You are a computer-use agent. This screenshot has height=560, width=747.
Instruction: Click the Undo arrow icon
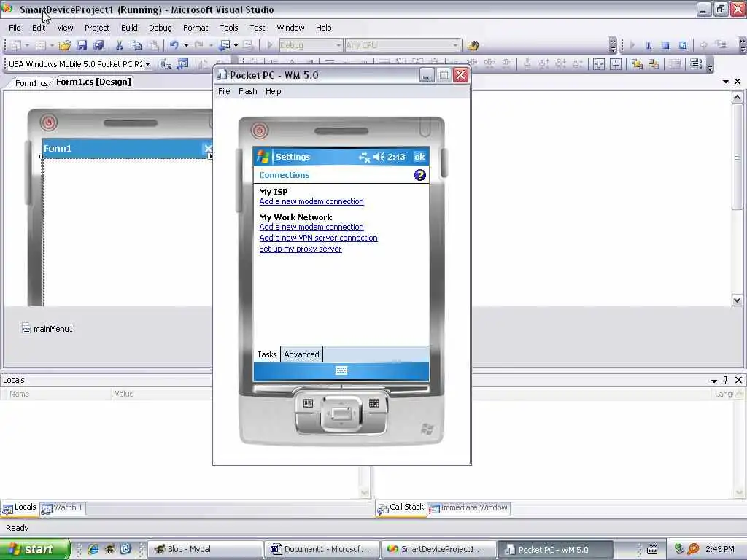point(174,45)
